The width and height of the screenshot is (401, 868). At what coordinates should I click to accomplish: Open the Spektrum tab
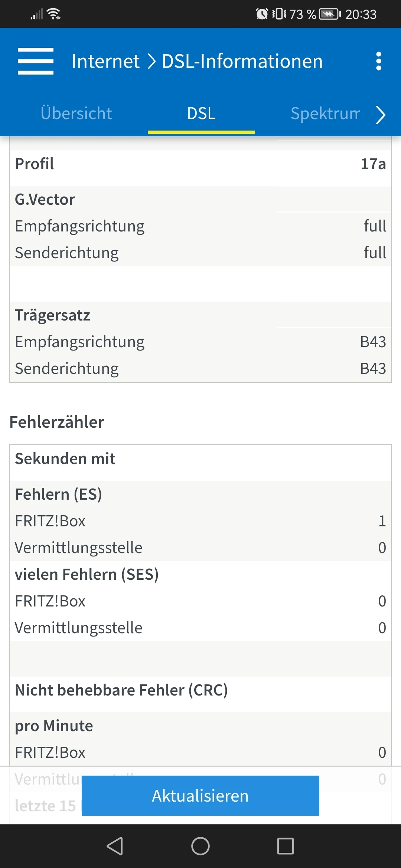point(325,114)
